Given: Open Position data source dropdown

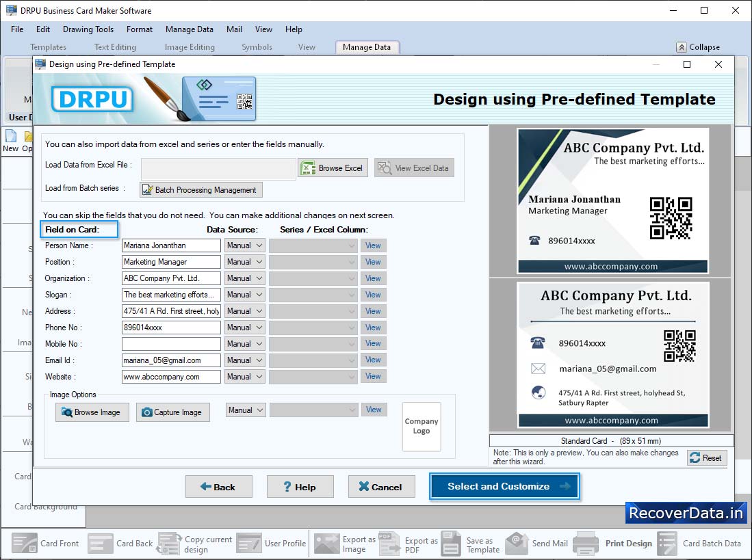Looking at the screenshot, I should (244, 262).
